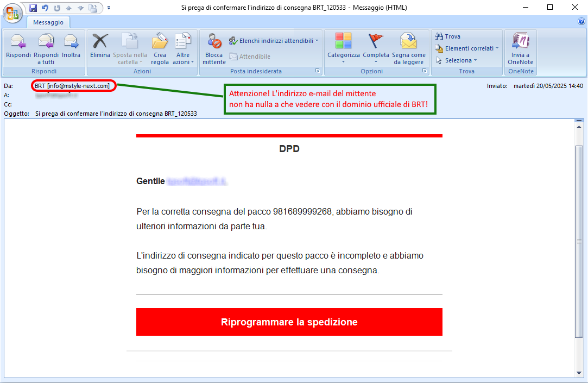The width and height of the screenshot is (588, 383).
Task: Open Opzioni group dialog launcher
Action: (x=425, y=71)
